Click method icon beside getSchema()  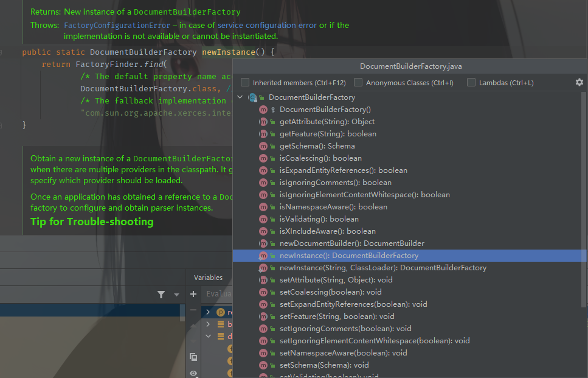pos(263,146)
